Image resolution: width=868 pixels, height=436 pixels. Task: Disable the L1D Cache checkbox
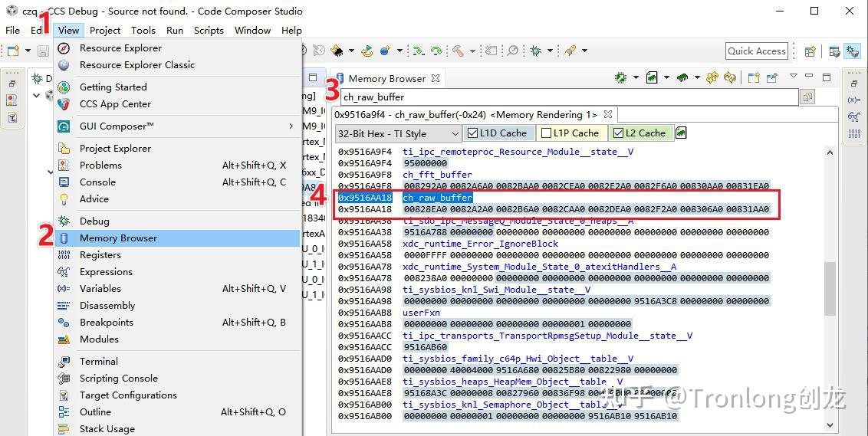472,133
